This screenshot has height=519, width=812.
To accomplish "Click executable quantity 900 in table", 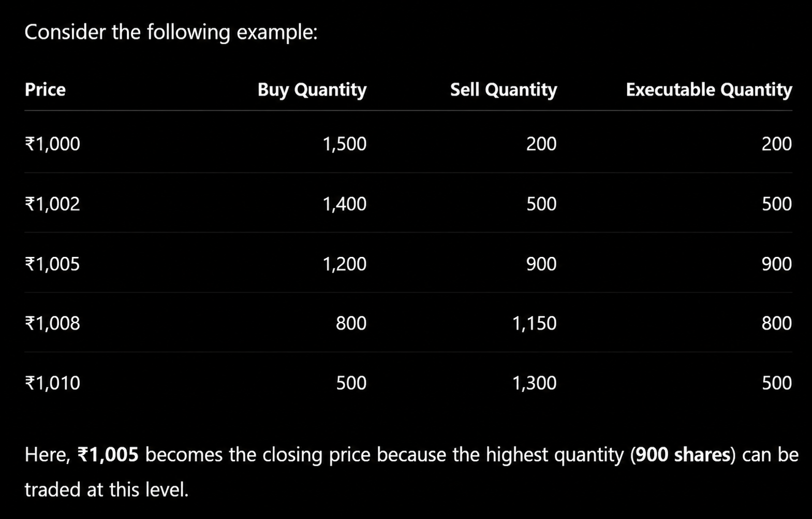I will (776, 264).
